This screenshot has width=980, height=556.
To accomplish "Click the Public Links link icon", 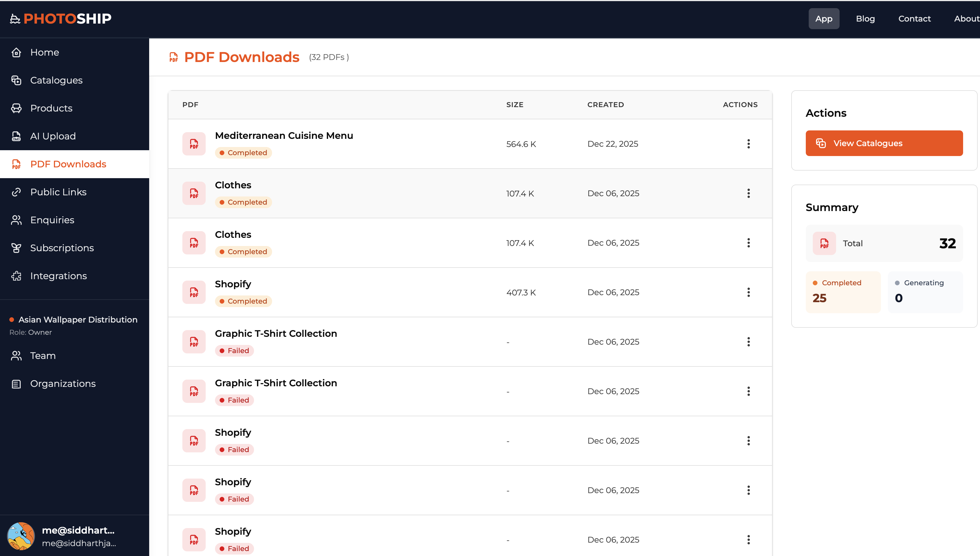I will click(16, 192).
